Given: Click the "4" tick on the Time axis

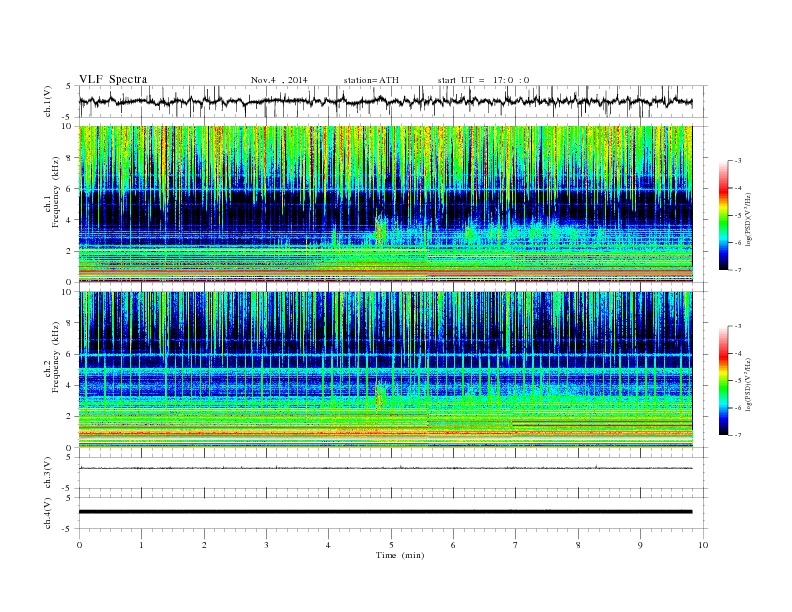Looking at the screenshot, I should coord(328,545).
